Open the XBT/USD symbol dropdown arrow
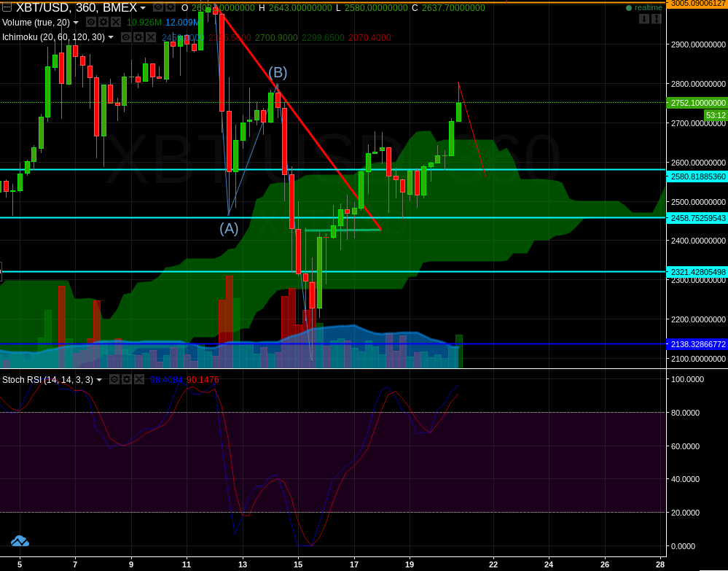The width and height of the screenshot is (728, 571). coord(143,8)
